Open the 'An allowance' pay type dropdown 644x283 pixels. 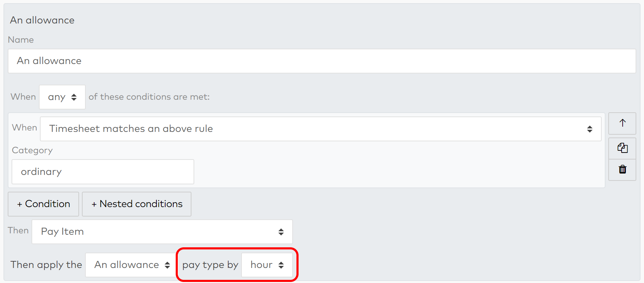(132, 265)
